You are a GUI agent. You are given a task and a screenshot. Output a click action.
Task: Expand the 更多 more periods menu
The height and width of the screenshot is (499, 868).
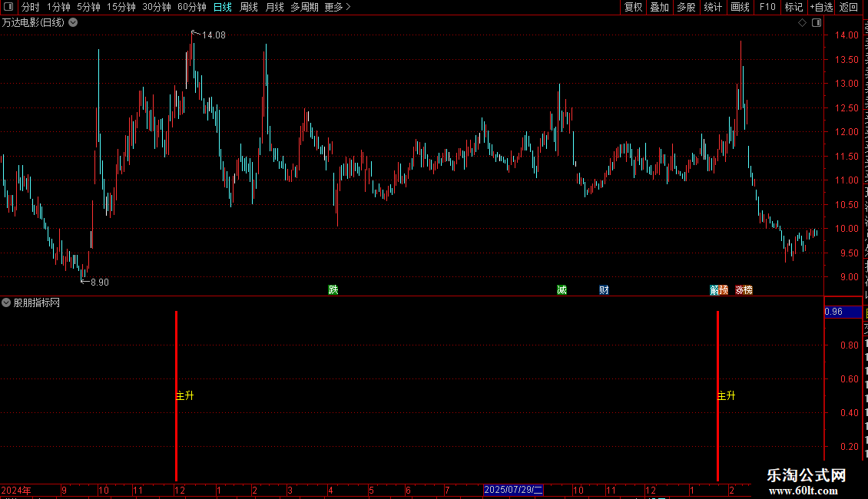pos(337,7)
